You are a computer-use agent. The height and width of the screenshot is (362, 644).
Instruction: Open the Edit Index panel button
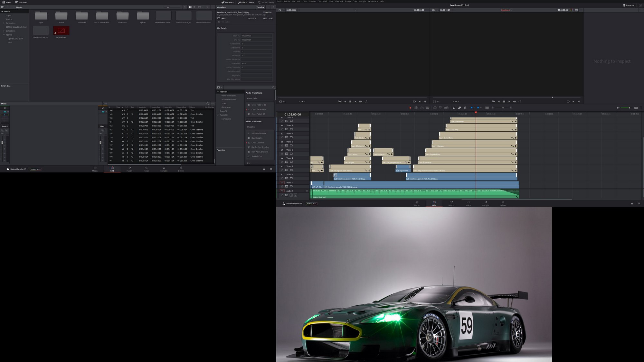(x=21, y=2)
